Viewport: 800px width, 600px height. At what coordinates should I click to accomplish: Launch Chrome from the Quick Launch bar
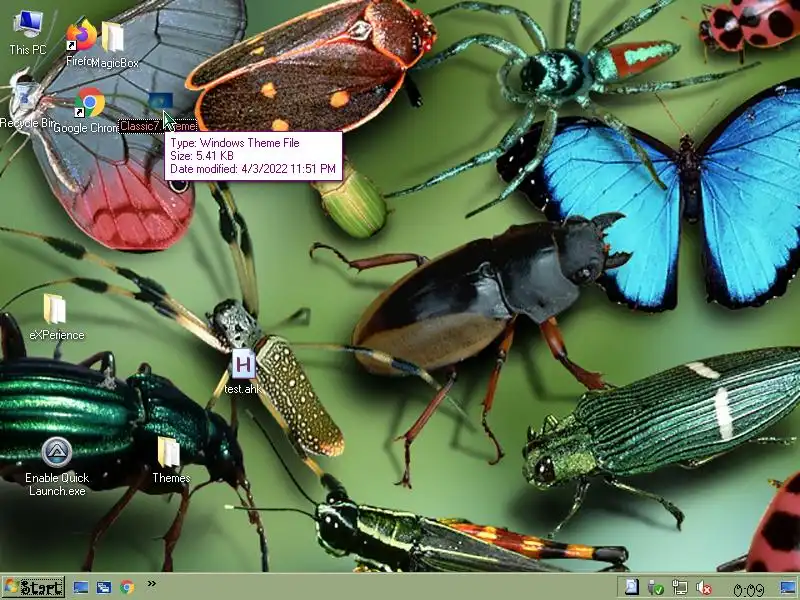[x=127, y=587]
